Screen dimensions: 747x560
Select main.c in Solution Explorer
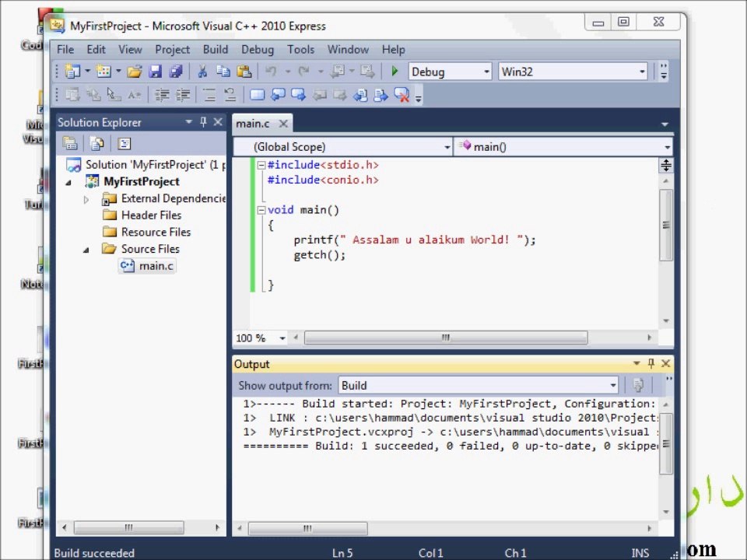[147, 266]
